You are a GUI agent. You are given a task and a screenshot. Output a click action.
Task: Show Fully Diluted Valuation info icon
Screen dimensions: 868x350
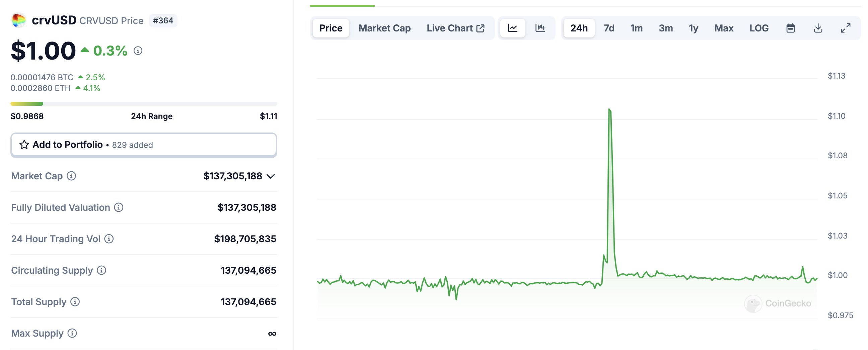tap(119, 207)
